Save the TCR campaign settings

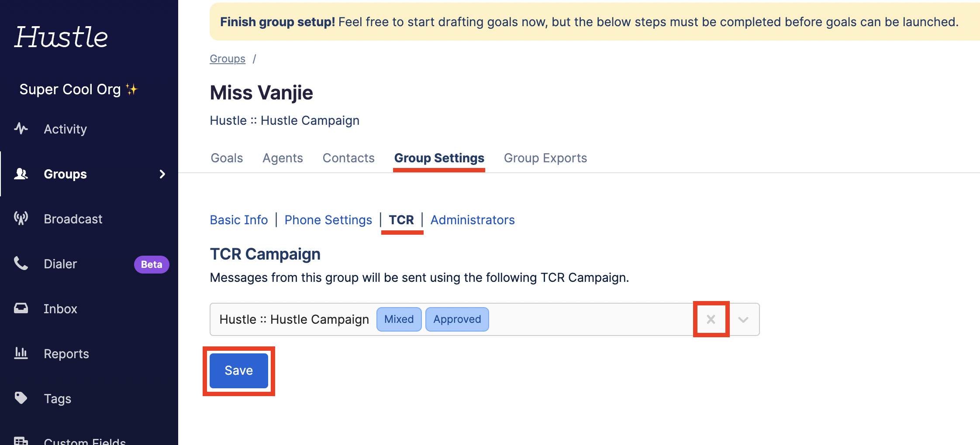238,370
